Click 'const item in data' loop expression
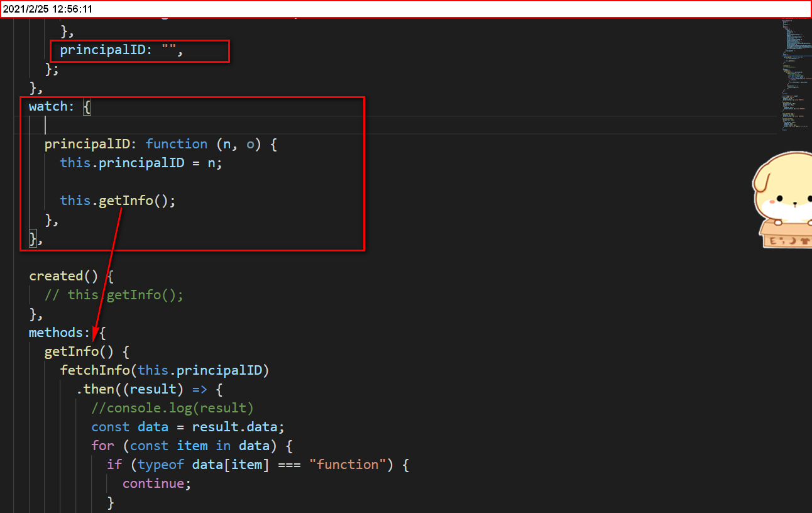This screenshot has height=513, width=812. [x=200, y=446]
